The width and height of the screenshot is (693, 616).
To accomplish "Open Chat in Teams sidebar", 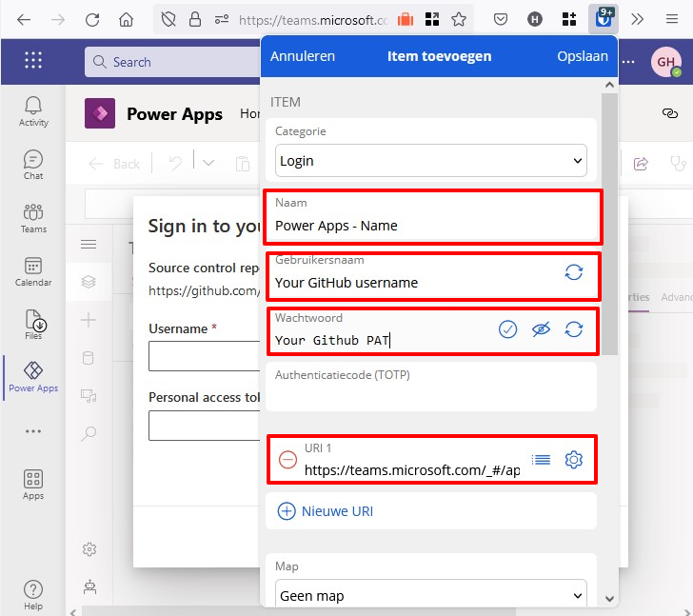I will tap(33, 165).
